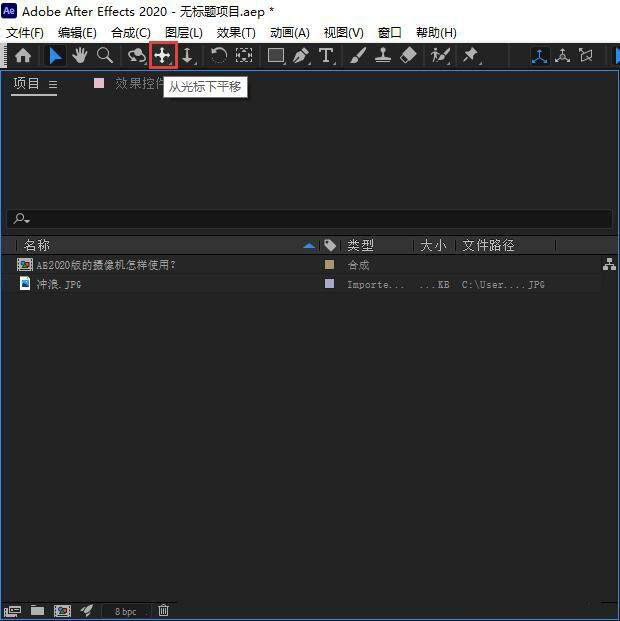Open the 图层(L) menu

pyautogui.click(x=184, y=32)
